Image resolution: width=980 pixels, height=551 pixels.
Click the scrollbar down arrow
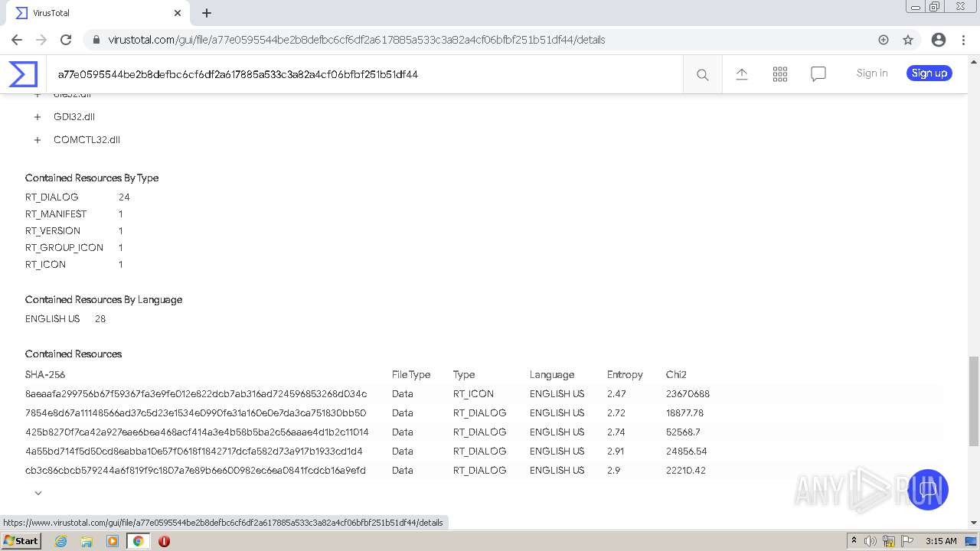click(x=974, y=523)
